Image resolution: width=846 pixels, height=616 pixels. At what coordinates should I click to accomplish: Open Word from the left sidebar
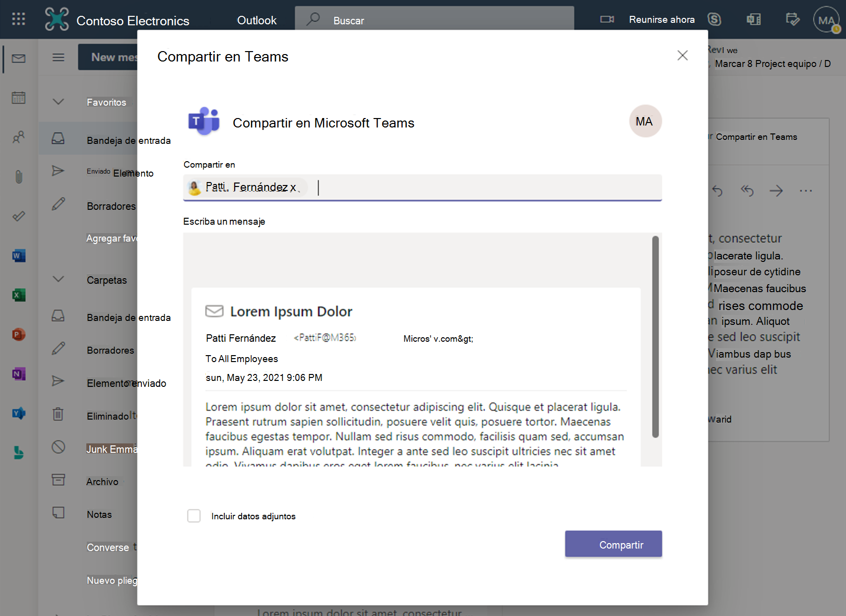click(18, 255)
